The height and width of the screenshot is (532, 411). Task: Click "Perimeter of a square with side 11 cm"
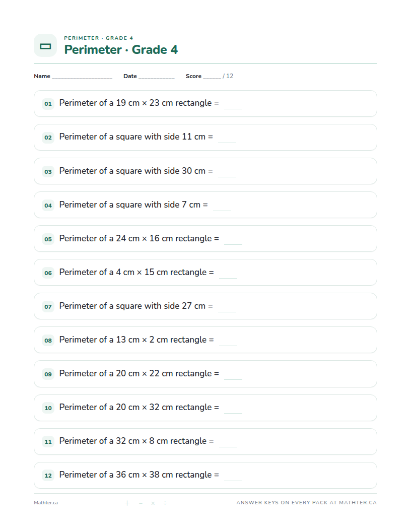tap(132, 137)
